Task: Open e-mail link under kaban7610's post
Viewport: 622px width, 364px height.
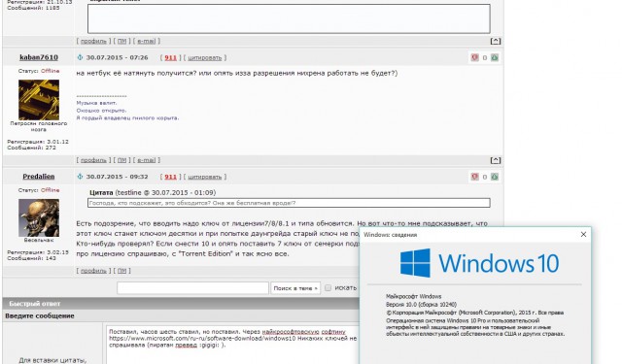Action: point(147,160)
